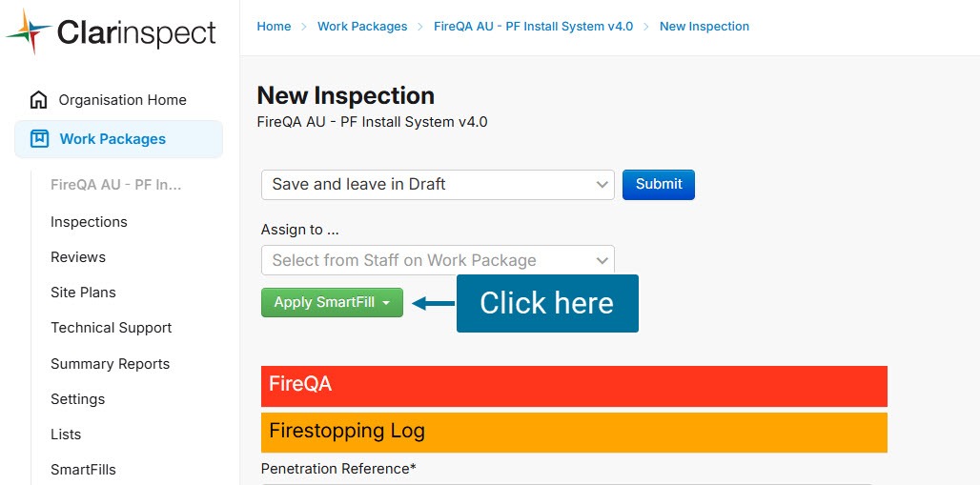This screenshot has height=485, width=980.
Task: Open the Apply SmartFill dropdown button
Action: (332, 303)
